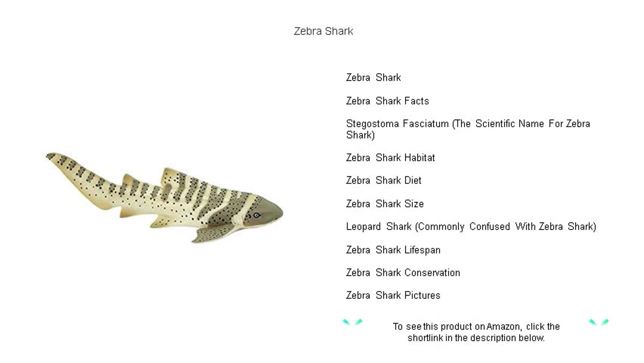Open "Zebra Shark Lifespan" entry

pyautogui.click(x=393, y=250)
